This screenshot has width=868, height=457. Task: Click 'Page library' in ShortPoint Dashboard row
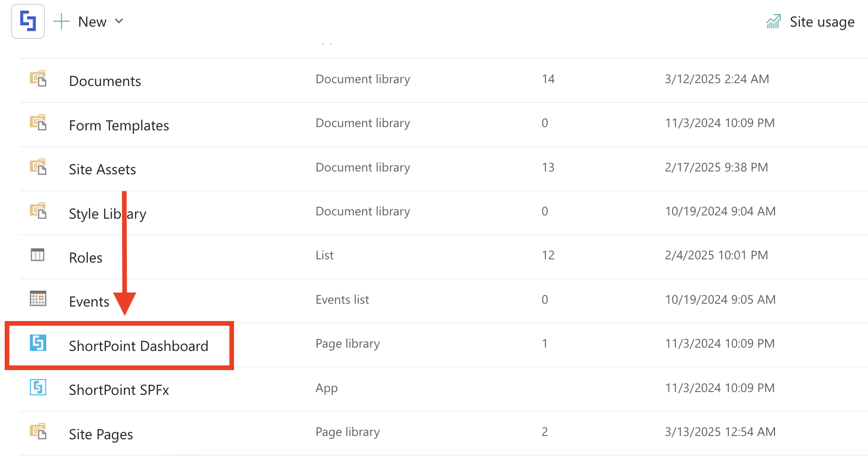point(348,343)
